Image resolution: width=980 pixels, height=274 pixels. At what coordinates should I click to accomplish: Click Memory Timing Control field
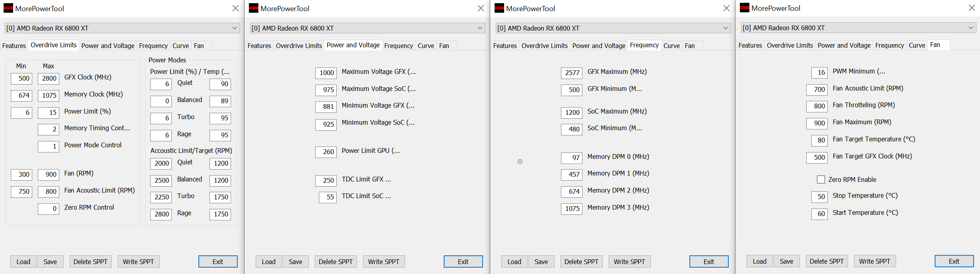point(49,129)
